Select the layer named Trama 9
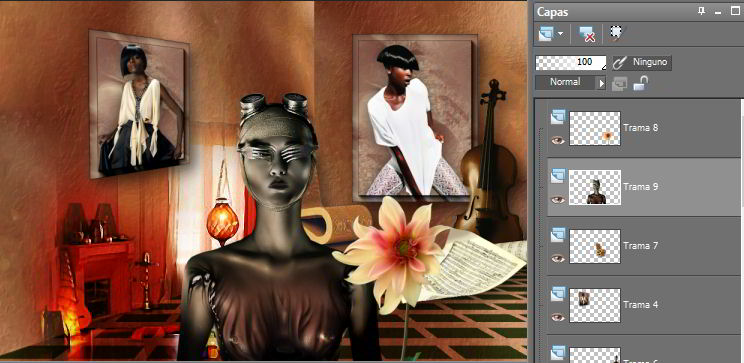Screen dimensions: 744x363 641,186
